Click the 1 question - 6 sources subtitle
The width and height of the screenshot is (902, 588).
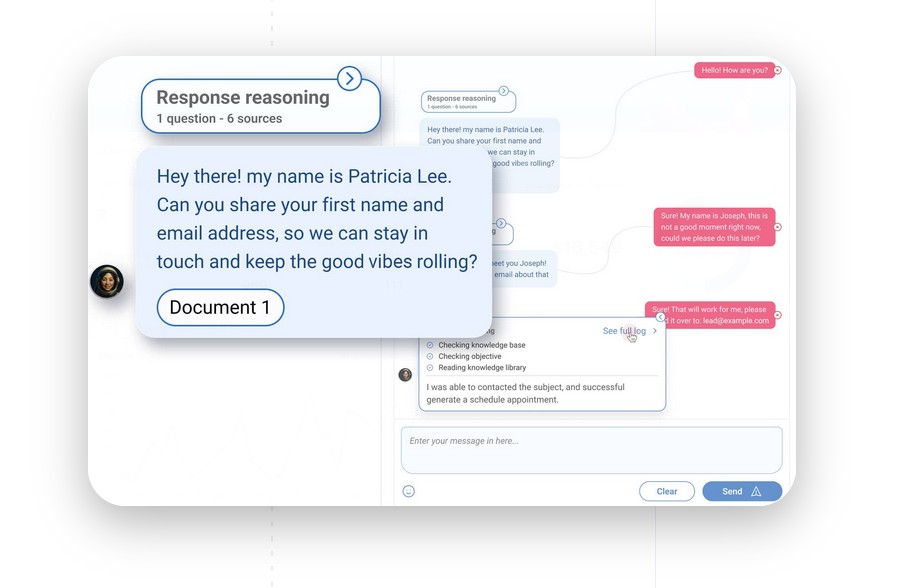[x=219, y=119]
